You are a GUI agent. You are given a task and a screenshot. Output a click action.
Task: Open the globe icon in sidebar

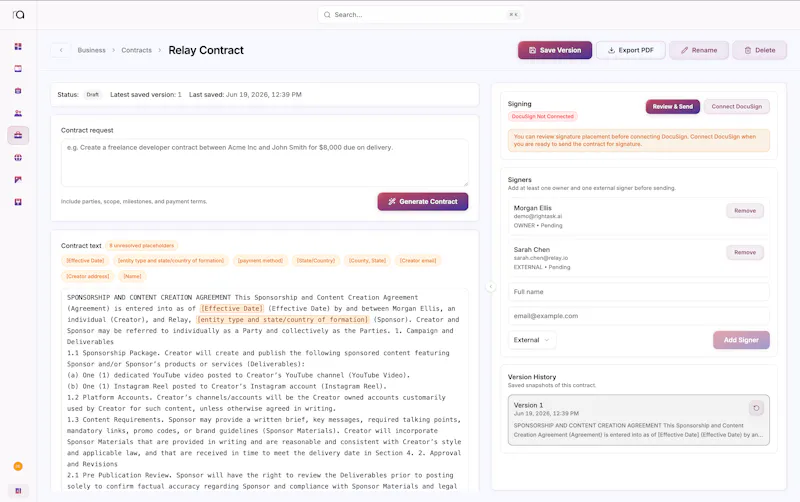click(x=18, y=158)
